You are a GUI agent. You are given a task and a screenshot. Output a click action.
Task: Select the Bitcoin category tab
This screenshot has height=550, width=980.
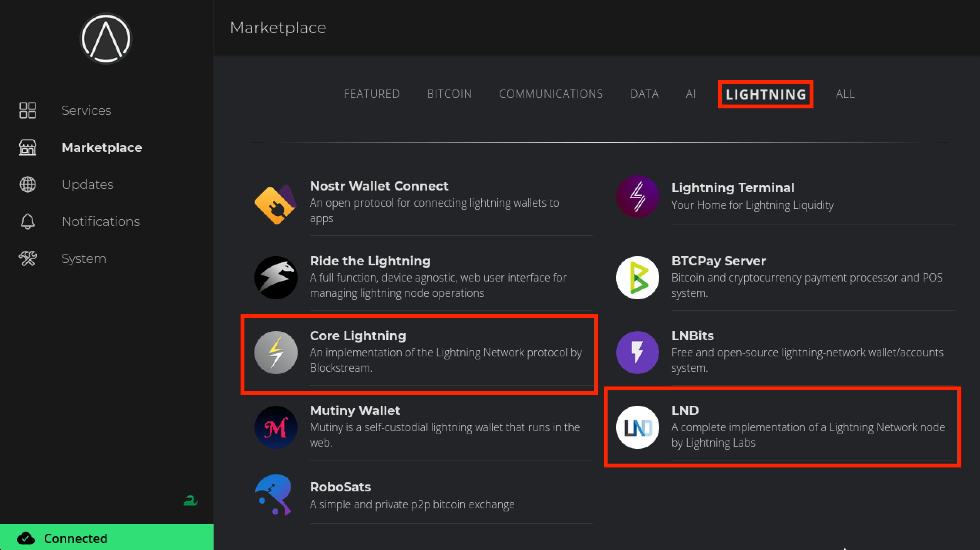click(x=449, y=94)
